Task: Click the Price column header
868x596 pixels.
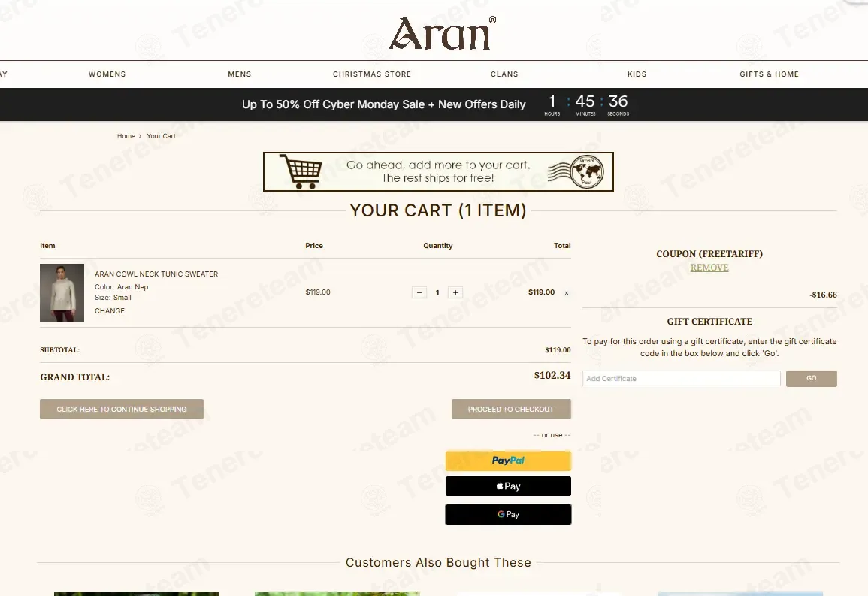Action: 314,246
